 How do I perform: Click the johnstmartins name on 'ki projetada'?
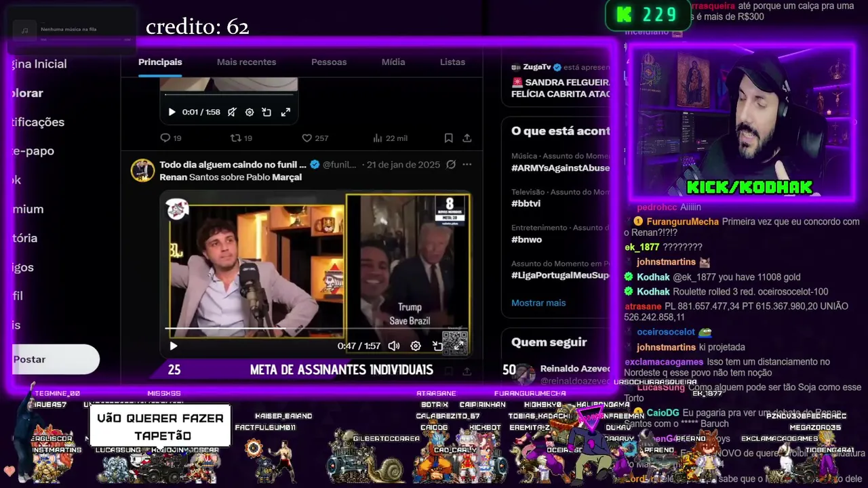[666, 347]
